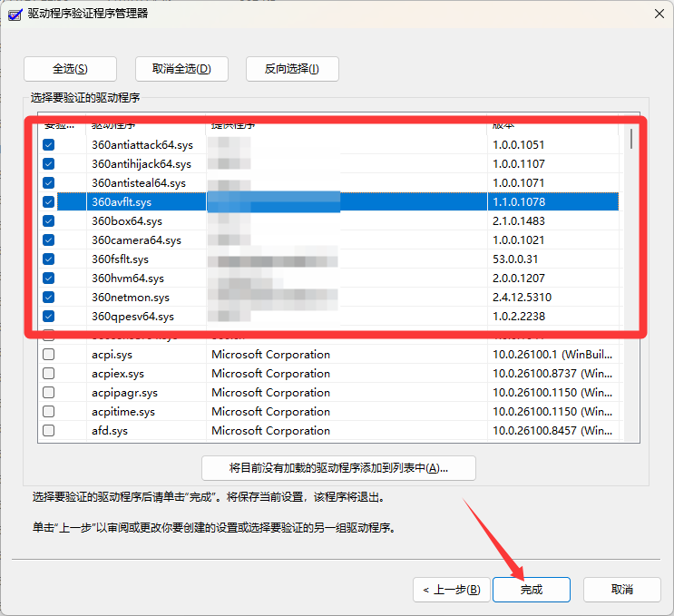Viewport: 674px width, 616px height.
Task: Uncheck the 360fsflt.sys checkbox
Action: tap(49, 259)
